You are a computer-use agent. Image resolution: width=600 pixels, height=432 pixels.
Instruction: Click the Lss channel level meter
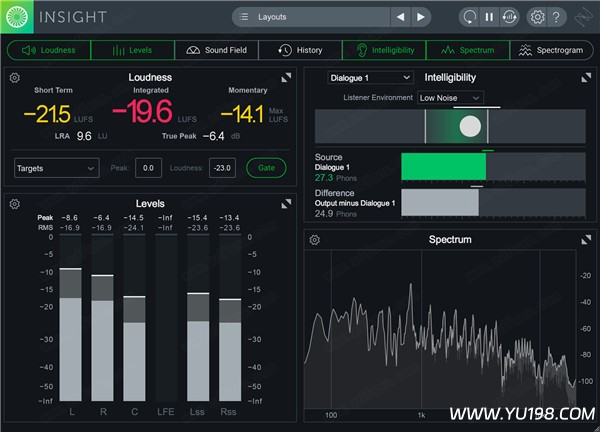198,318
